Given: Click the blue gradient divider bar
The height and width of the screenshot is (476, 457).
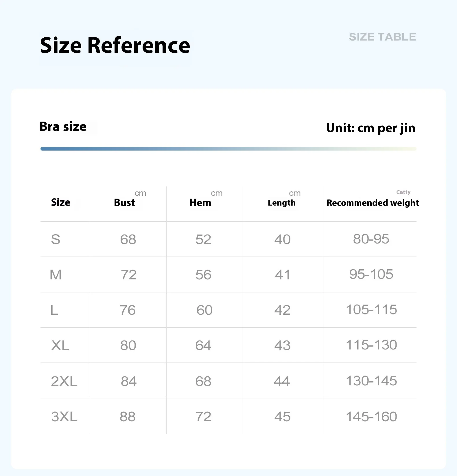Looking at the screenshot, I should (x=228, y=149).
